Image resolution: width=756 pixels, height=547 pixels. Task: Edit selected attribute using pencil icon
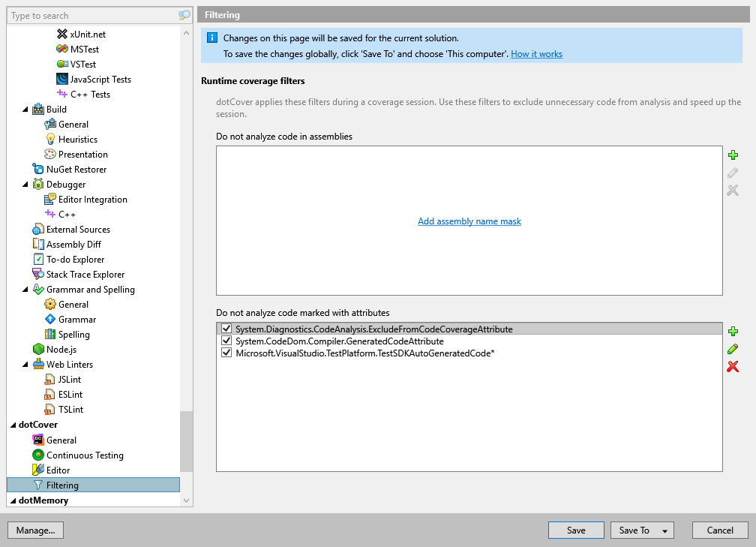(733, 348)
